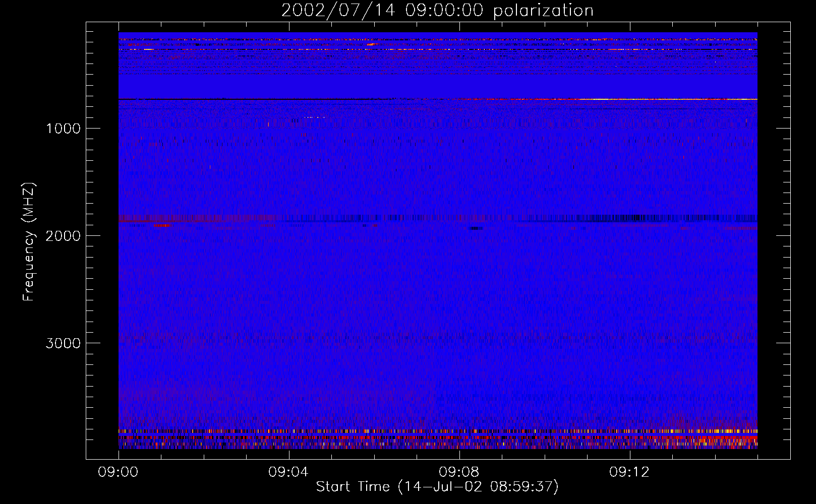Click the 09:04 time tick label
Screen dimensions: 816x504
point(288,472)
